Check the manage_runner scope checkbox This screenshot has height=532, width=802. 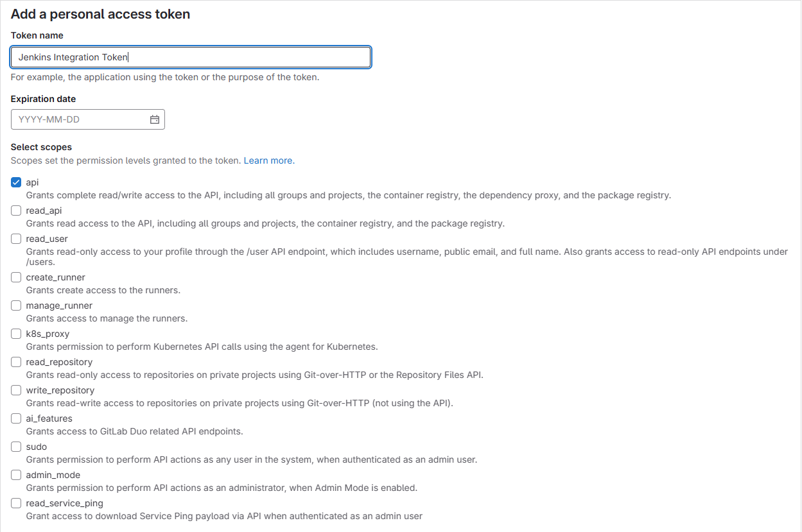(16, 305)
